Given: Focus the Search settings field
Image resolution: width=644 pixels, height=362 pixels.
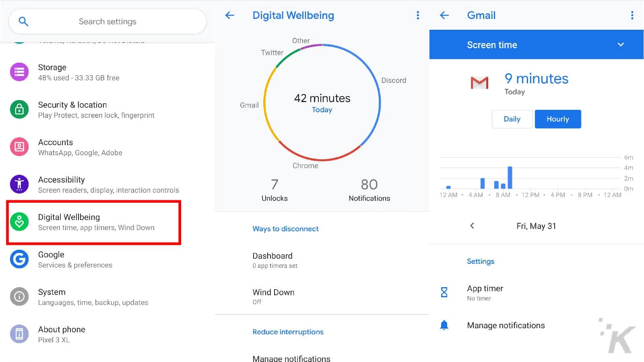Looking at the screenshot, I should tap(107, 21).
